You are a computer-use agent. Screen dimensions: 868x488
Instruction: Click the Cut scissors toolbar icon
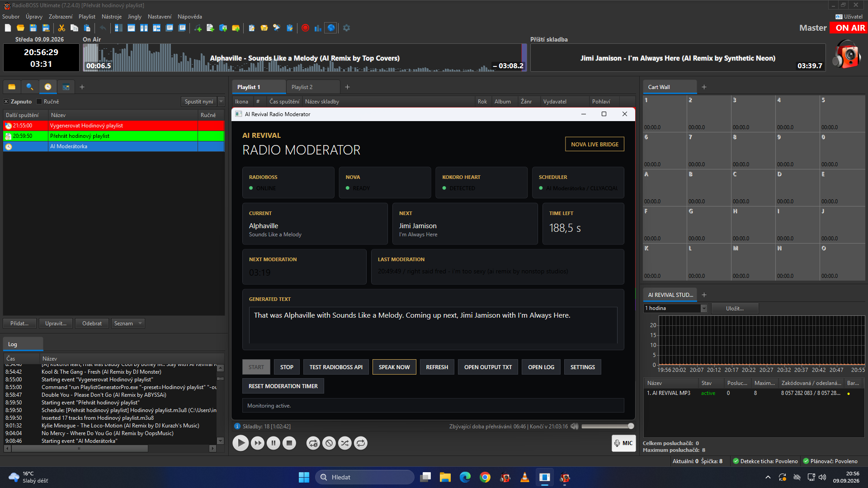coord(61,28)
